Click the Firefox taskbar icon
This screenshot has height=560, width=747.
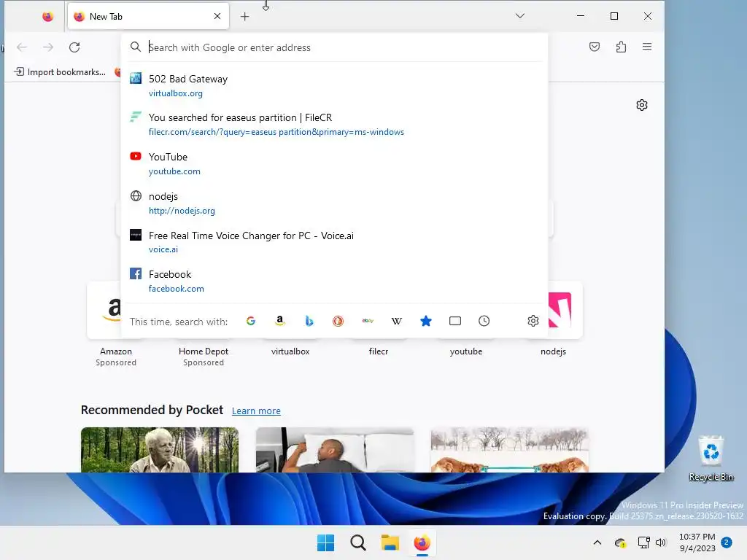click(x=422, y=542)
